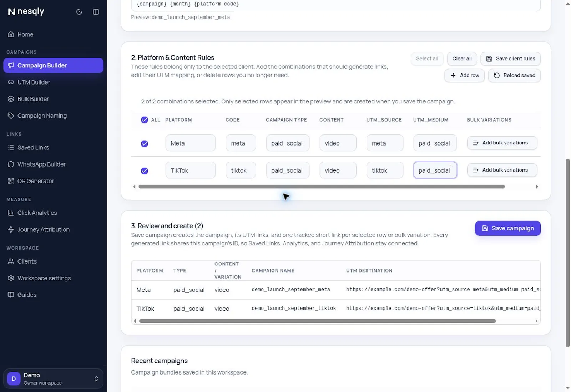
Task: Open Guides page
Action: tap(53, 295)
